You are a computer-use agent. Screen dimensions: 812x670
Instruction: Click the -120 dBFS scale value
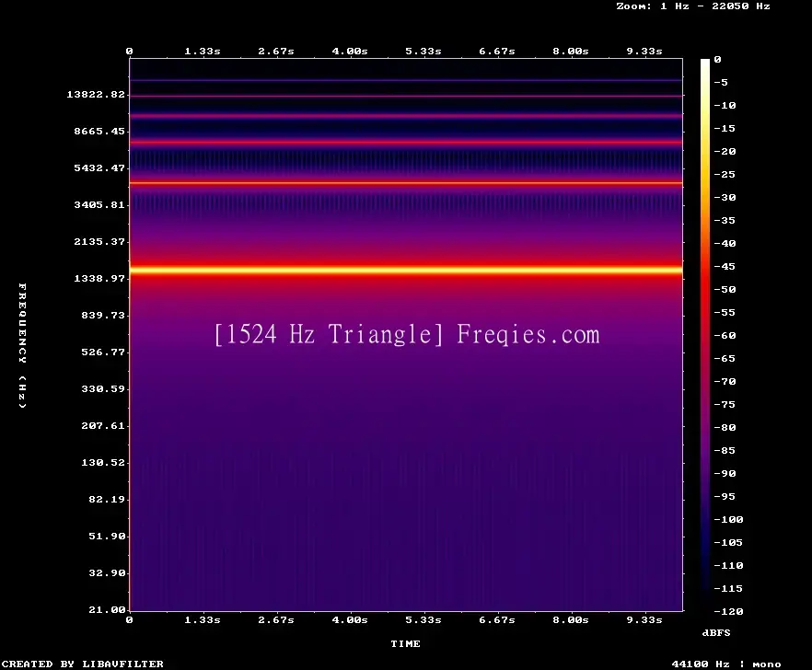pyautogui.click(x=728, y=611)
